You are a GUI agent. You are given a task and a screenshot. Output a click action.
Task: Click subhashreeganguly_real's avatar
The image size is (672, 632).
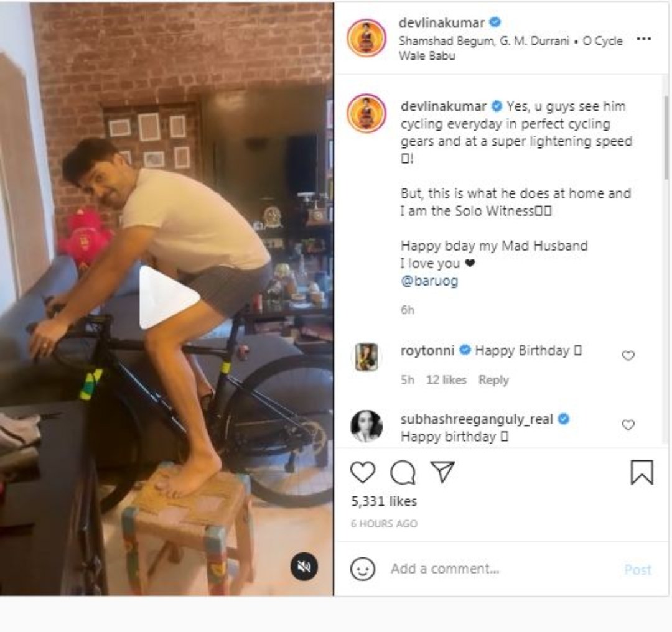tap(366, 426)
